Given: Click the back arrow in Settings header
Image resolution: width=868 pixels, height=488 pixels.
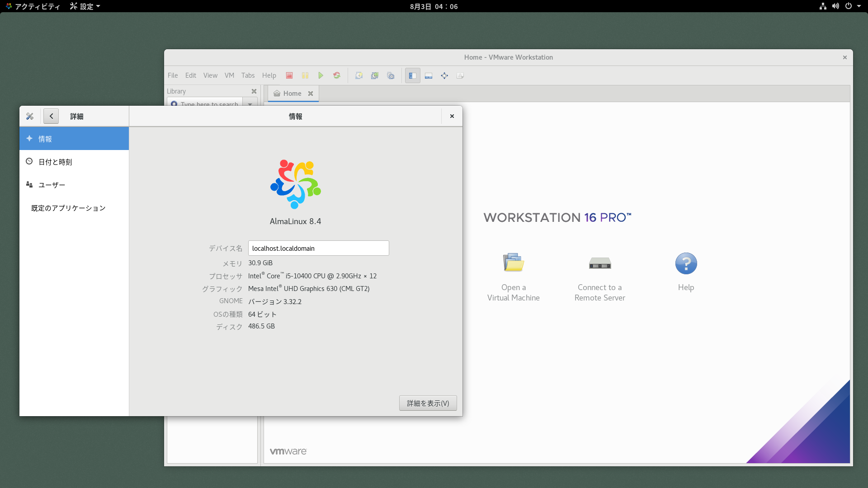Looking at the screenshot, I should (51, 116).
